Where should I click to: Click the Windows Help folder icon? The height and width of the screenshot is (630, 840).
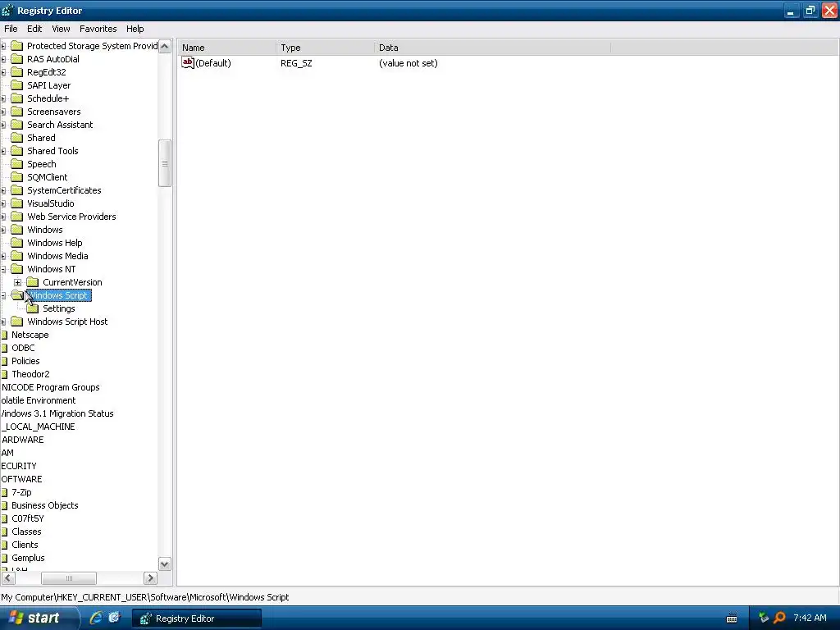pyautogui.click(x=17, y=243)
